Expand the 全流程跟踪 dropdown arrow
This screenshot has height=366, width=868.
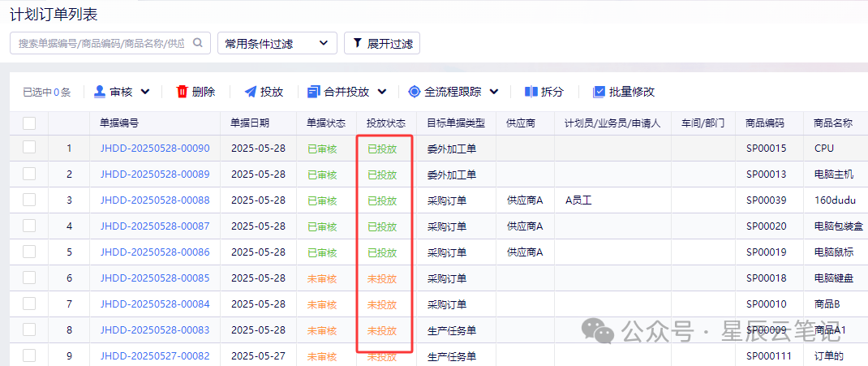click(494, 92)
